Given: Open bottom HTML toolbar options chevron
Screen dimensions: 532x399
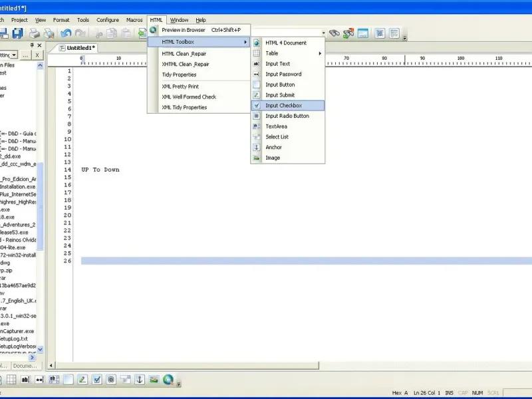Looking at the screenshot, I should click(x=178, y=384).
